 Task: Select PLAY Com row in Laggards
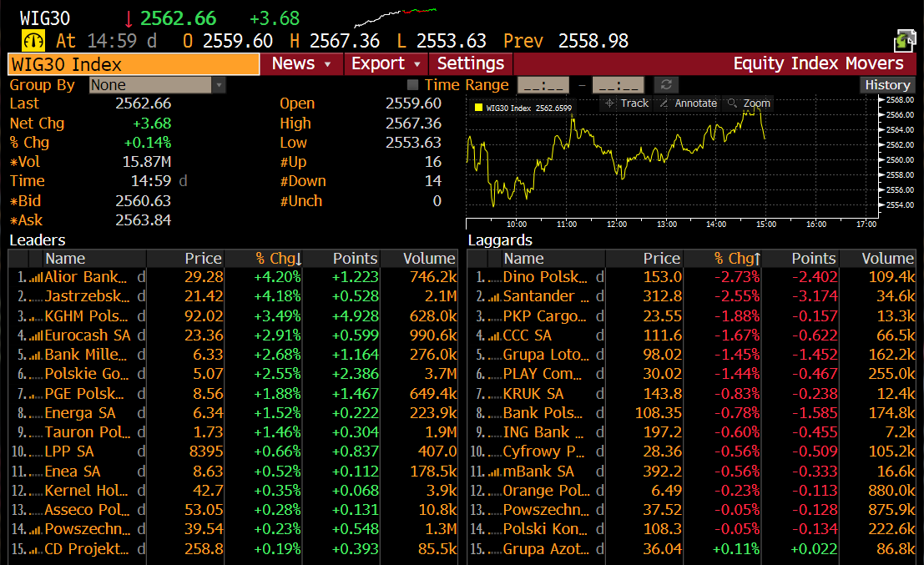692,374
